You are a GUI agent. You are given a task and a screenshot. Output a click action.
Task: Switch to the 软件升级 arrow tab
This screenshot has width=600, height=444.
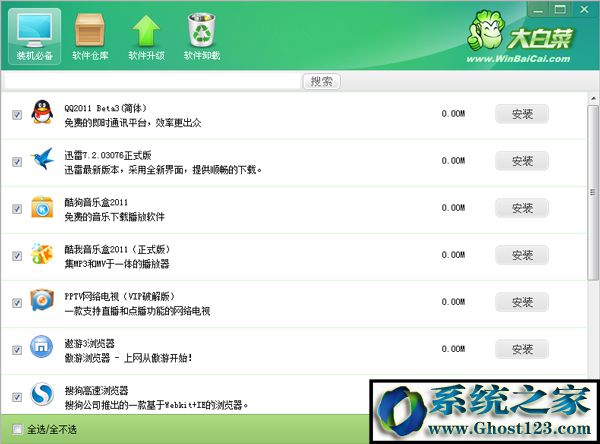pos(146,36)
